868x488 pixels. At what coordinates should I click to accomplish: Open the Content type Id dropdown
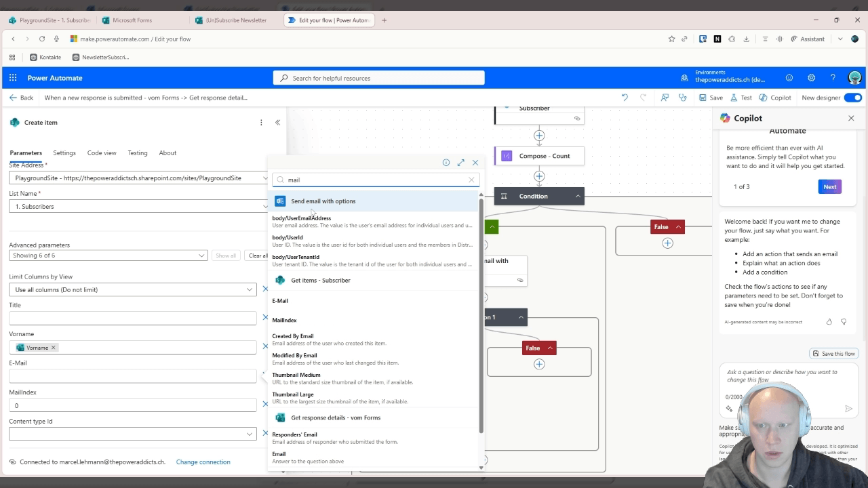pos(132,434)
